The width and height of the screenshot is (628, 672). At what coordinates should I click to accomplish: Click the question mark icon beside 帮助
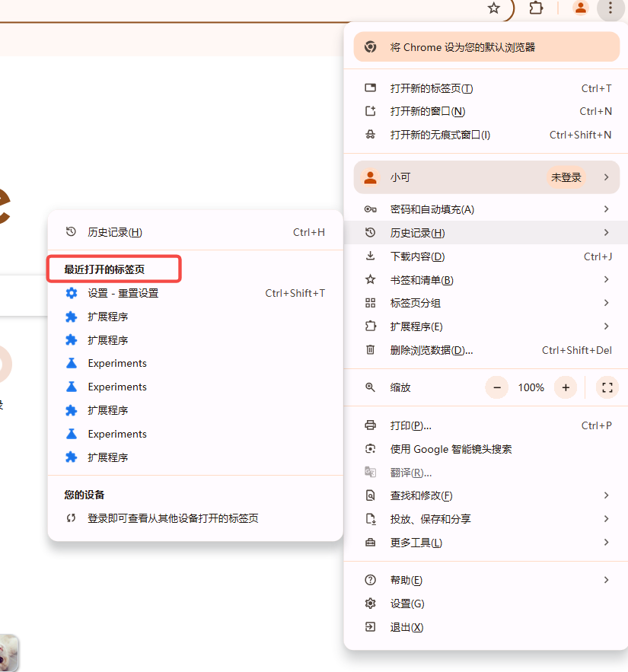[371, 580]
